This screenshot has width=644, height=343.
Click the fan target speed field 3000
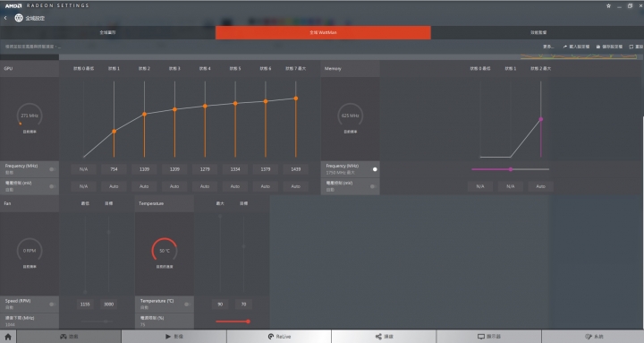pos(109,304)
